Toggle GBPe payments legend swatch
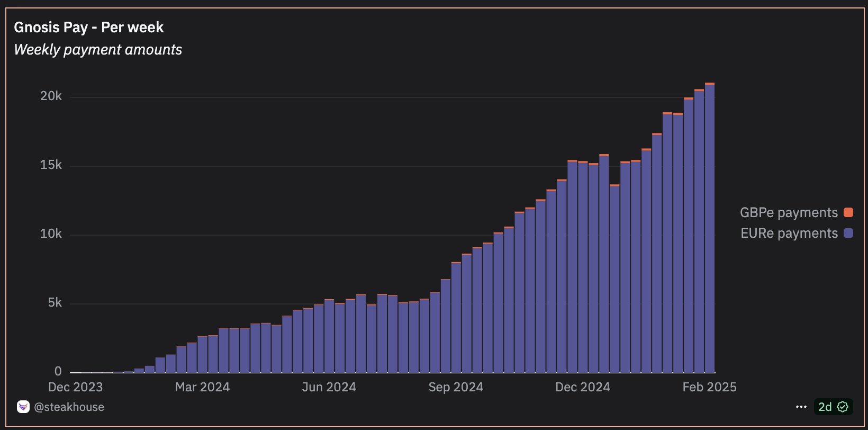This screenshot has height=430, width=868. point(848,212)
